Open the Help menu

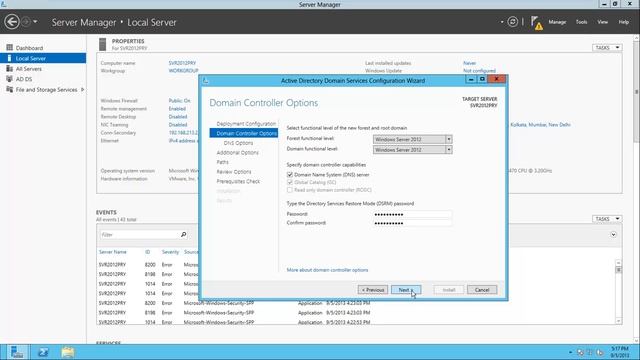click(x=623, y=22)
